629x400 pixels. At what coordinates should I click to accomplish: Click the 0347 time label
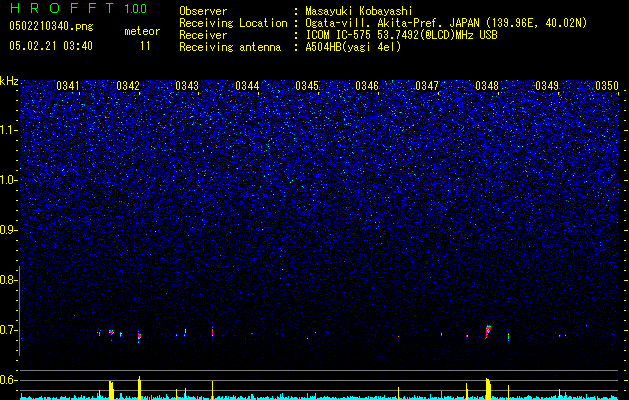pos(427,86)
